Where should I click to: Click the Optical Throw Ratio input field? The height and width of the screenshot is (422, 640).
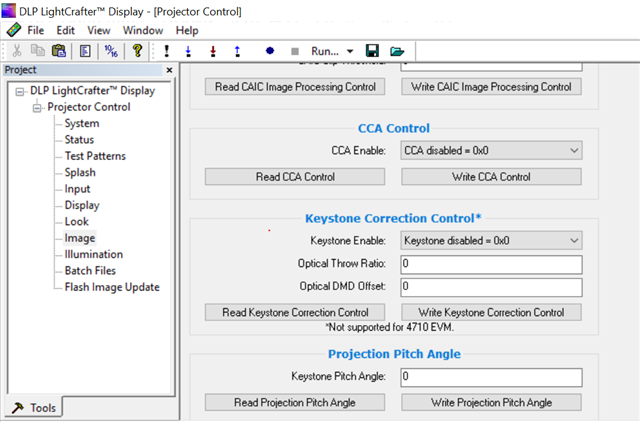pos(490,264)
